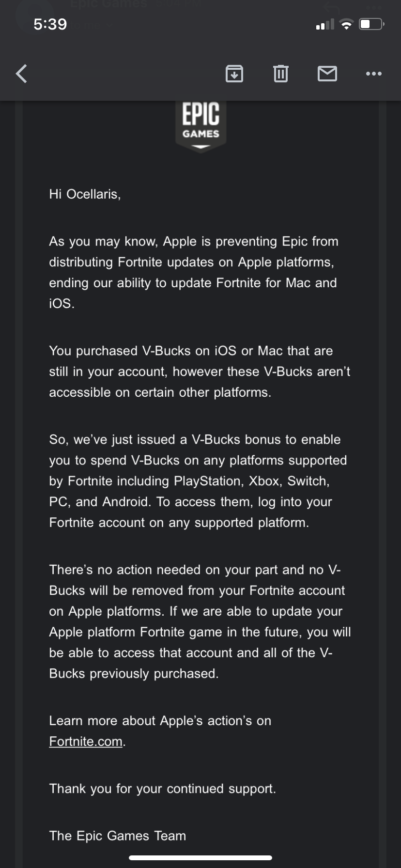Tap the Epic Games logo image

[200, 126]
